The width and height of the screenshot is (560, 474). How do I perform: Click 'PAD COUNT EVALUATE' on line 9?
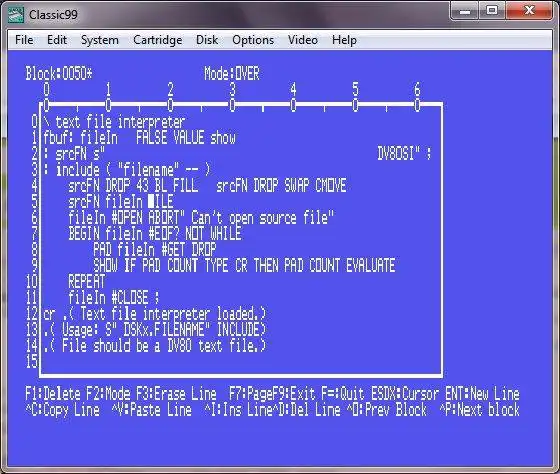point(340,265)
